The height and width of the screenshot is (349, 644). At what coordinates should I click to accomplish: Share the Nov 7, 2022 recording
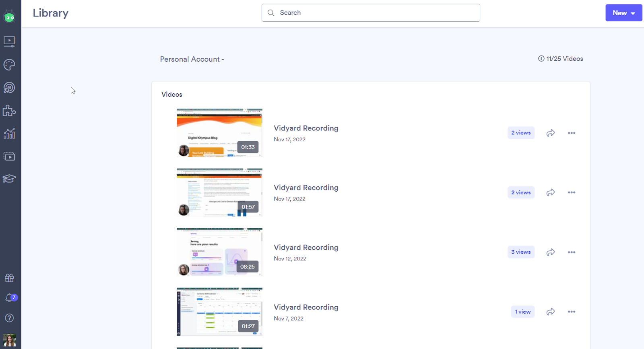pyautogui.click(x=551, y=312)
